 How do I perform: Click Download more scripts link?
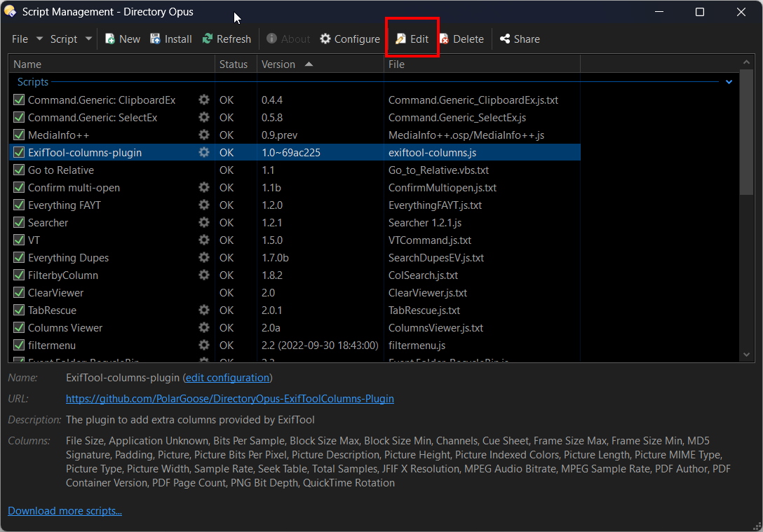click(x=65, y=510)
